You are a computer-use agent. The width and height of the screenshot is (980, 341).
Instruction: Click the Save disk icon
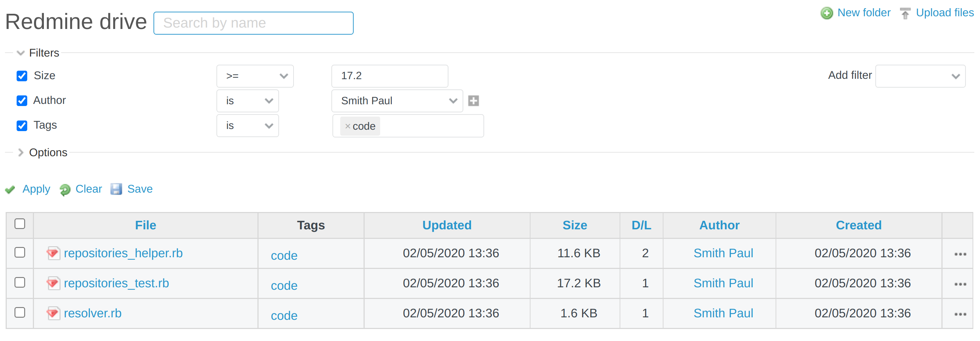tap(116, 189)
